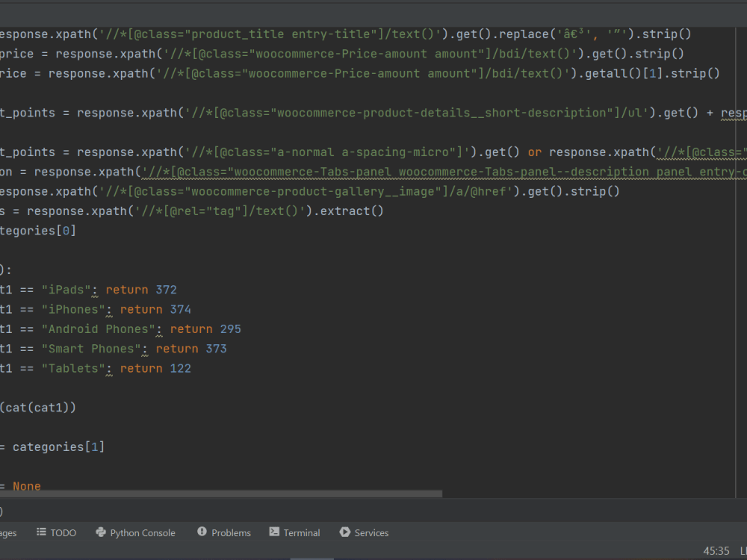Open the TODO tool window
747x560 pixels.
(56, 532)
